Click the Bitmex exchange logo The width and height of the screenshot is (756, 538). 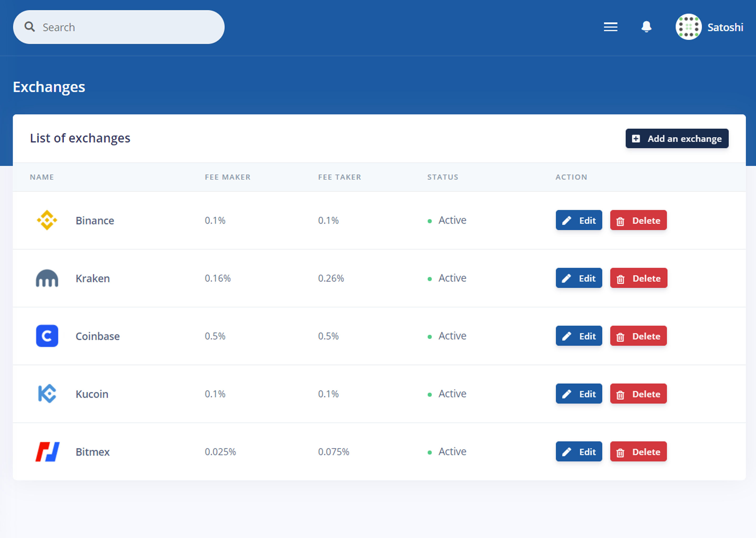(47, 452)
